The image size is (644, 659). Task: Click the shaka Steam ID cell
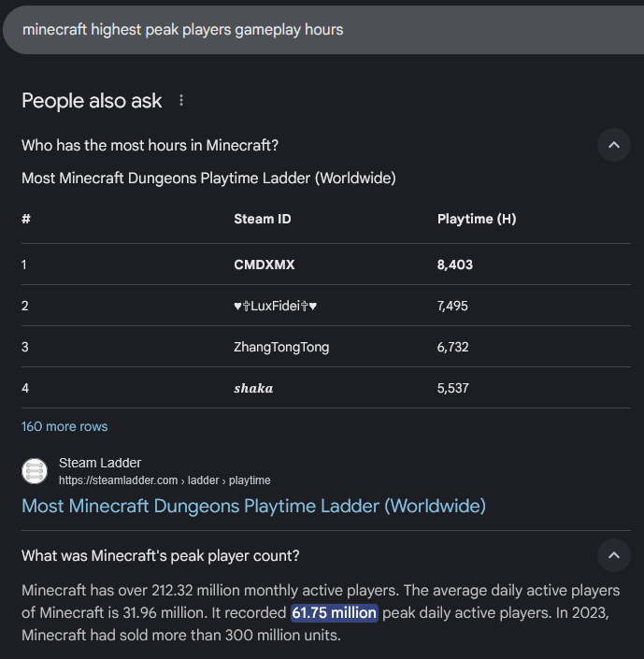click(253, 388)
